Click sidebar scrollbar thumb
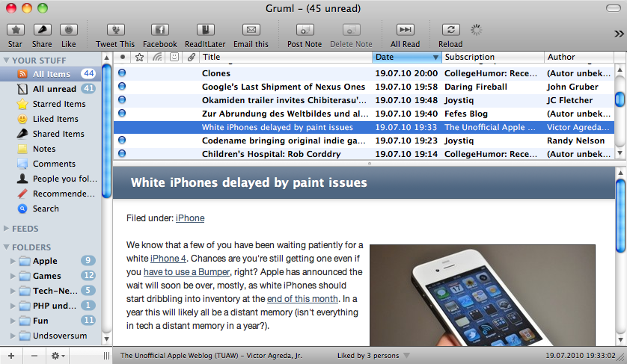 (x=106, y=131)
